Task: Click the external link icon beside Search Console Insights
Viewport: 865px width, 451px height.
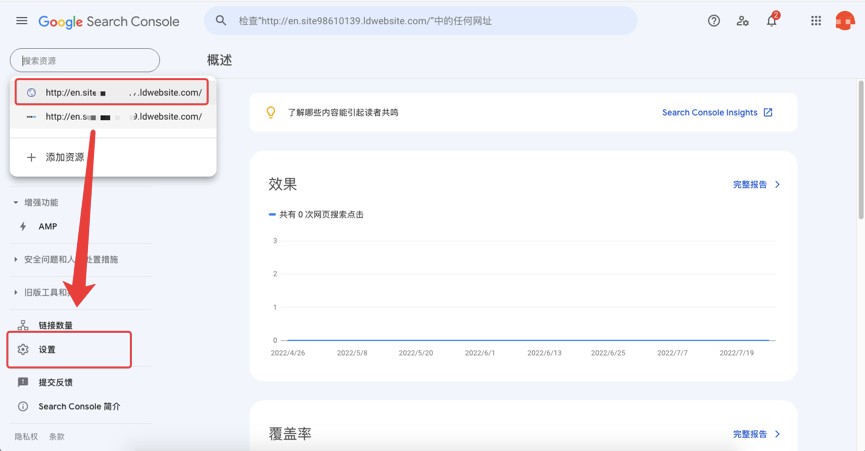Action: tap(768, 112)
